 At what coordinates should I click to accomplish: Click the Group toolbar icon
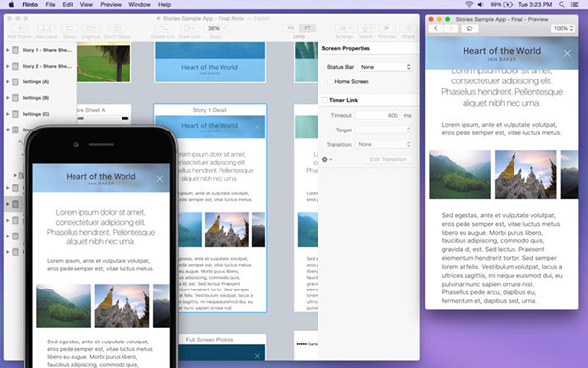point(70,28)
